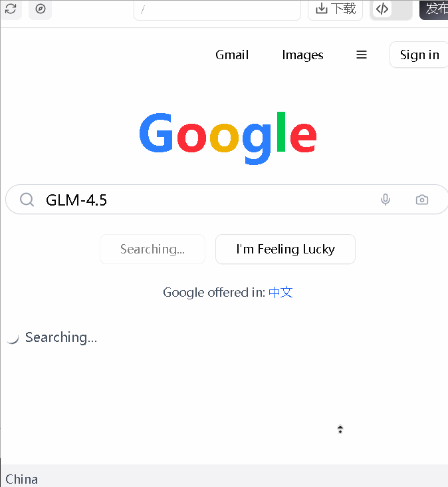Click the URL path input field
The image size is (448, 487).
click(217, 9)
